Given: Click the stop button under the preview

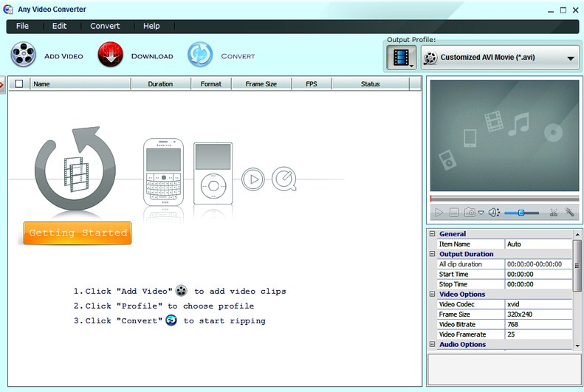Looking at the screenshot, I should tap(454, 213).
